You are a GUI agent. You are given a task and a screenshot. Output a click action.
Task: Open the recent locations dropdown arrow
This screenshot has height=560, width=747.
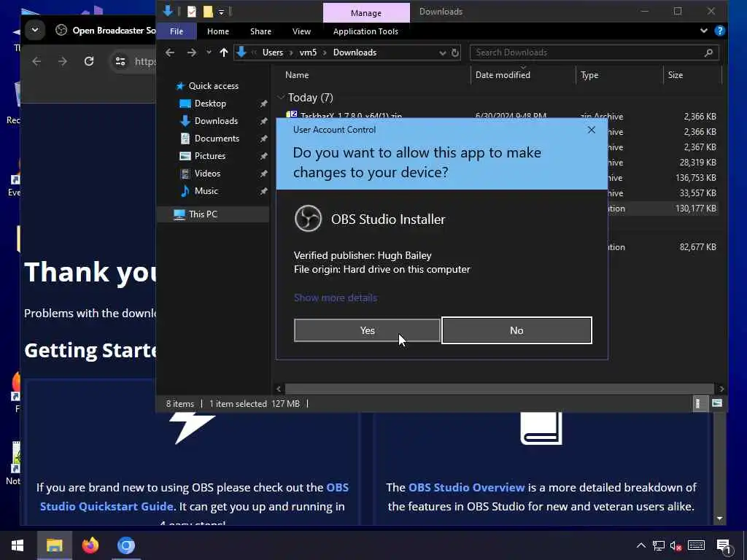point(209,52)
